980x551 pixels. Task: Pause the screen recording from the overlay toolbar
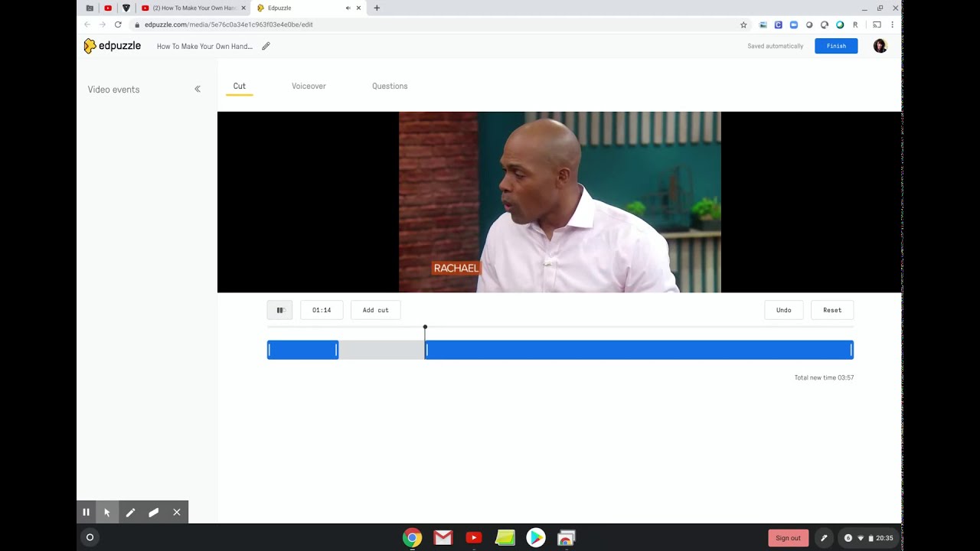[86, 512]
